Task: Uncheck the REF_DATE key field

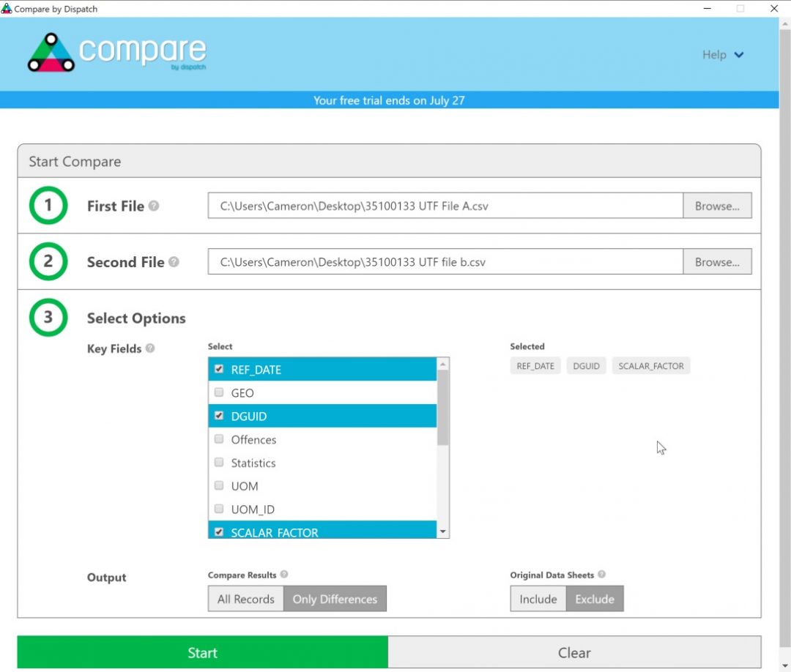Action: pos(218,369)
